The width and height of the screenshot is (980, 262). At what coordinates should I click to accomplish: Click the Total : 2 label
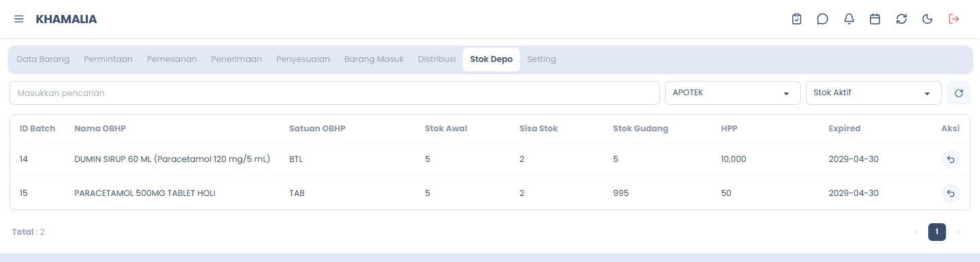(x=29, y=232)
